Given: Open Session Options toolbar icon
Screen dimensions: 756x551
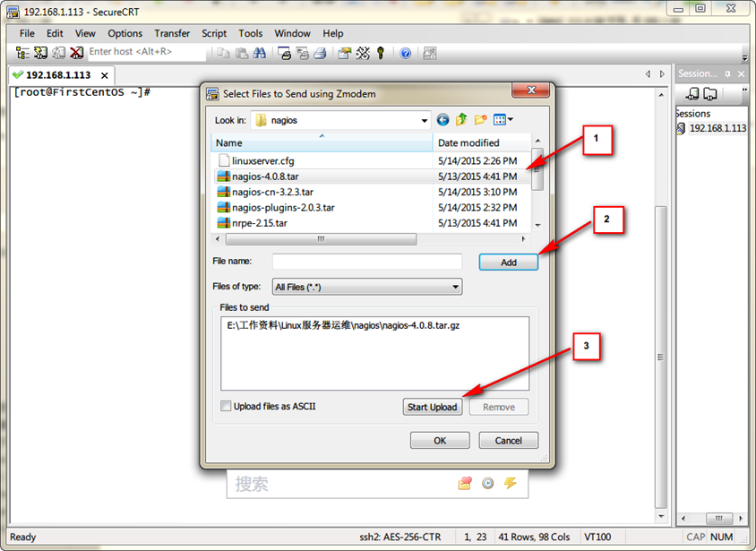Looking at the screenshot, I should [345, 53].
